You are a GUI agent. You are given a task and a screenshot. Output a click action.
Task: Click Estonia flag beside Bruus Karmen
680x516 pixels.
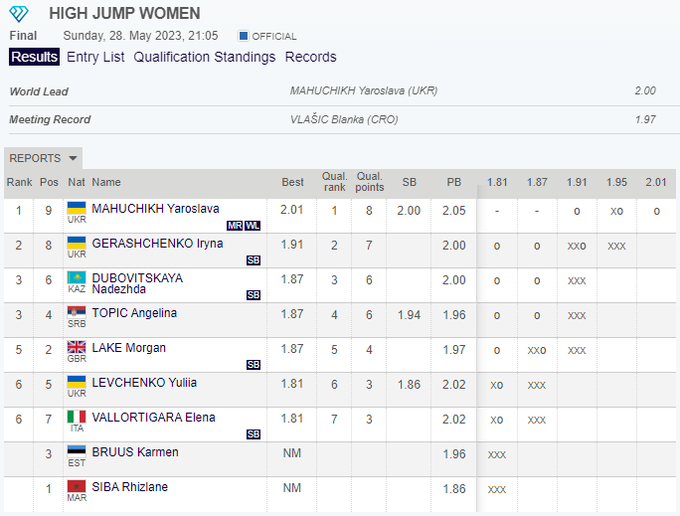pos(76,452)
